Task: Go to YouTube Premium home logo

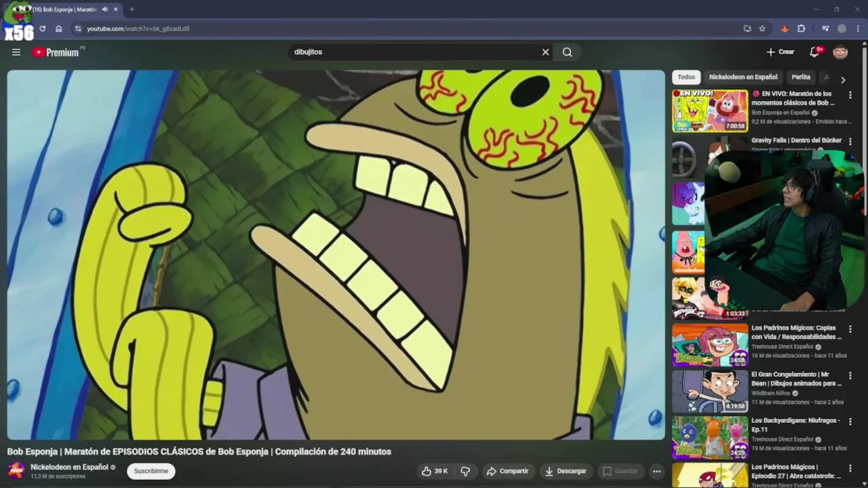Action: click(x=57, y=52)
